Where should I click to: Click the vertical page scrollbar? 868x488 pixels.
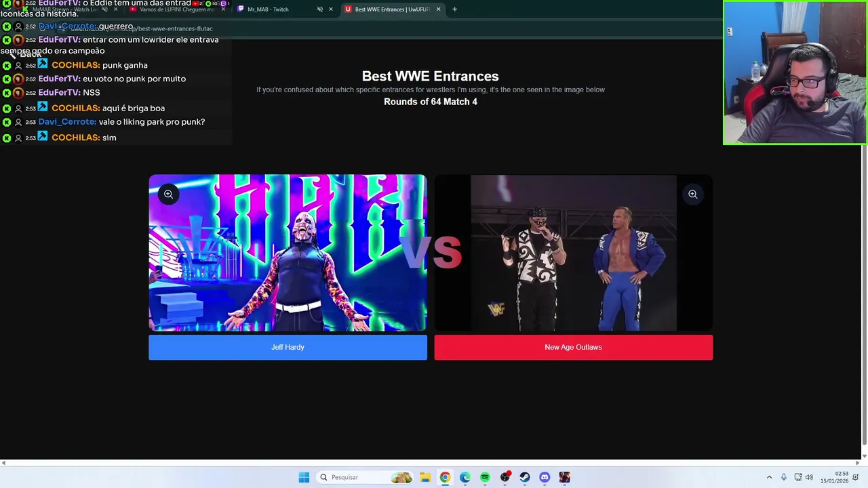[864, 295]
